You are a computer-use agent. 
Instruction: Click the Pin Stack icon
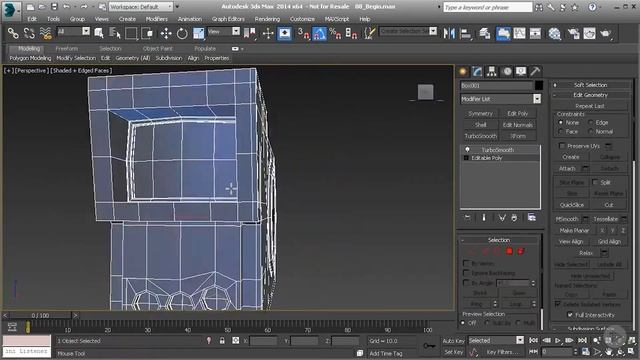(x=467, y=218)
